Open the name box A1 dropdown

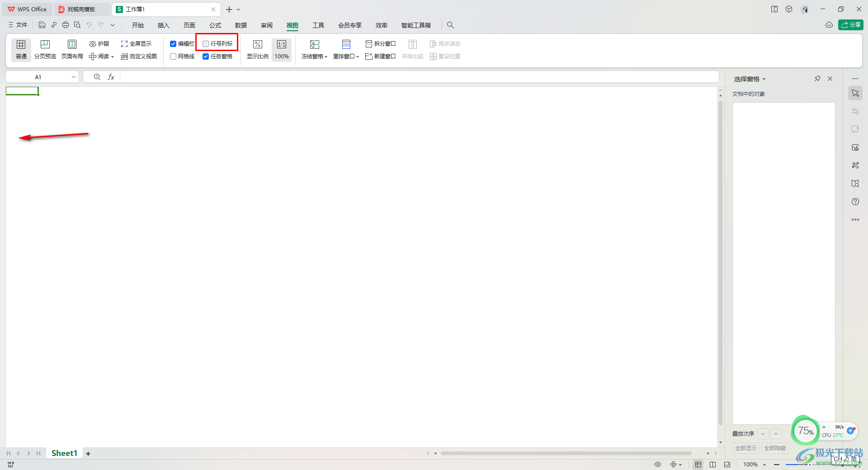[x=73, y=77]
